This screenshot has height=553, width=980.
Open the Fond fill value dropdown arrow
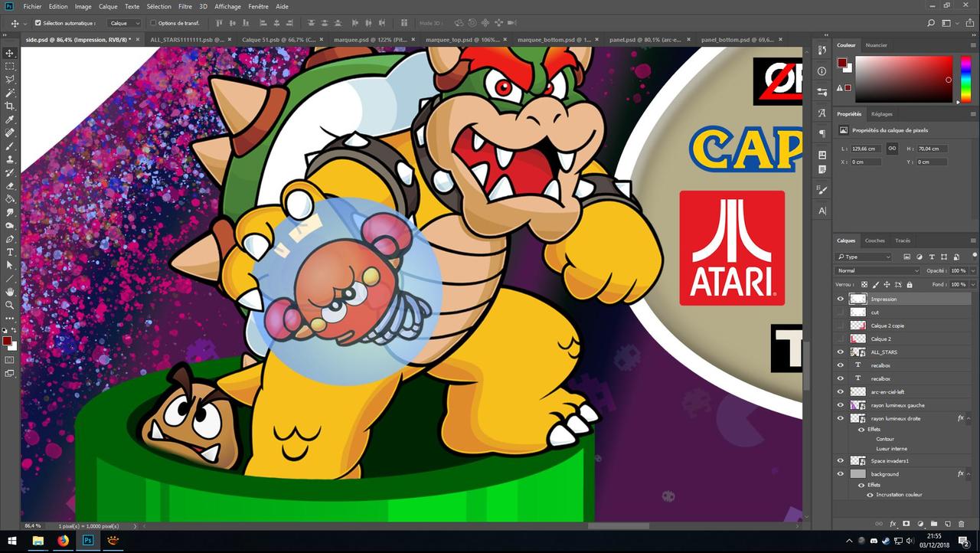(x=972, y=284)
